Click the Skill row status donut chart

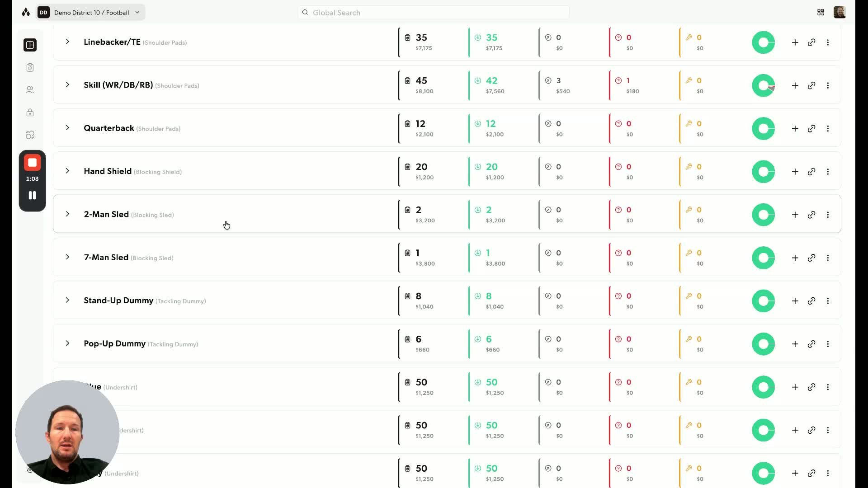(x=764, y=85)
